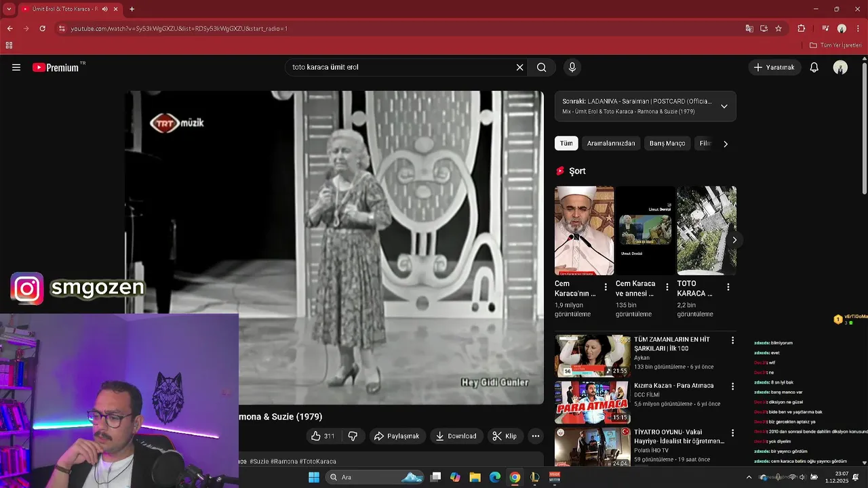
Task: Select the Barış Manço filter chip
Action: tap(667, 143)
